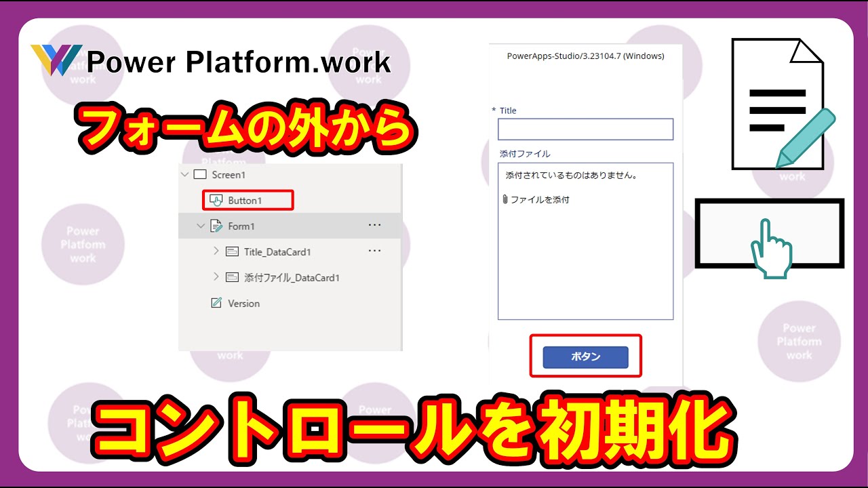The width and height of the screenshot is (868, 488).
Task: Expand the 添付ファイル_DataCard1 node
Action: [x=216, y=277]
